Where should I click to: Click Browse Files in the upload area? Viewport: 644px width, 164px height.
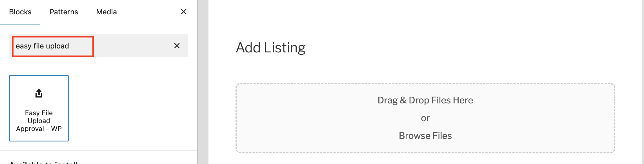[x=425, y=136]
